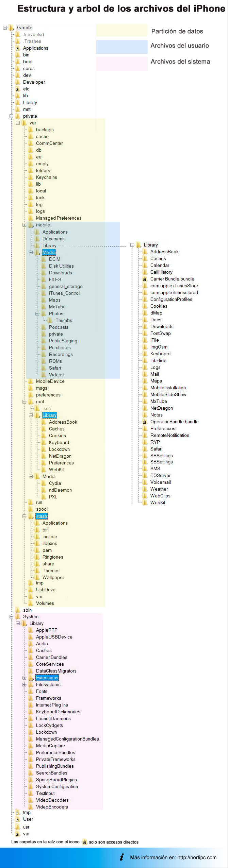This screenshot has height=868, width=228.
Task: Click the folder icon beside MobileSlideShow
Action: (145, 394)
